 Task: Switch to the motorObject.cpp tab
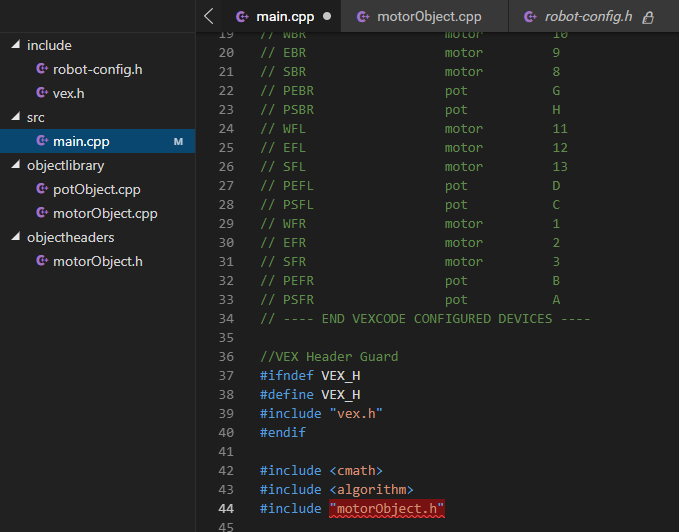(x=424, y=16)
